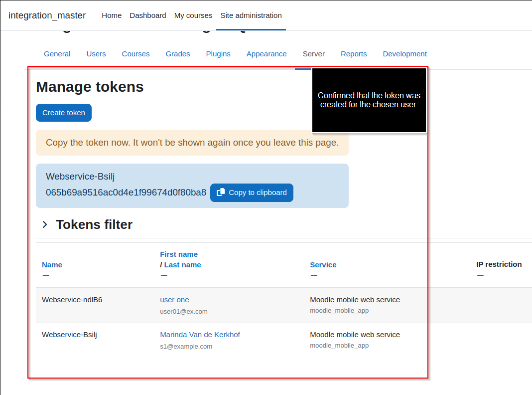Click the s1@example.com email text
The height and width of the screenshot is (395, 532).
click(186, 347)
